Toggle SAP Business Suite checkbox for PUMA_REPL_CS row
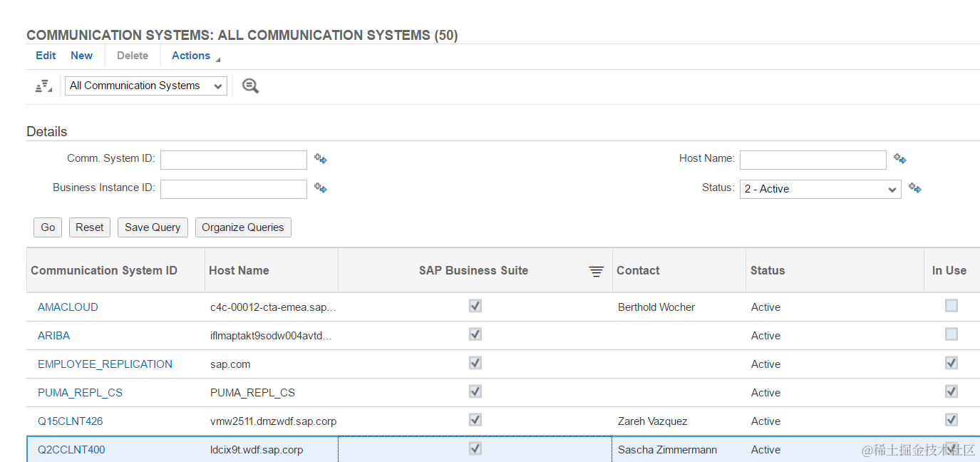Image resolution: width=980 pixels, height=462 pixels. tap(475, 391)
